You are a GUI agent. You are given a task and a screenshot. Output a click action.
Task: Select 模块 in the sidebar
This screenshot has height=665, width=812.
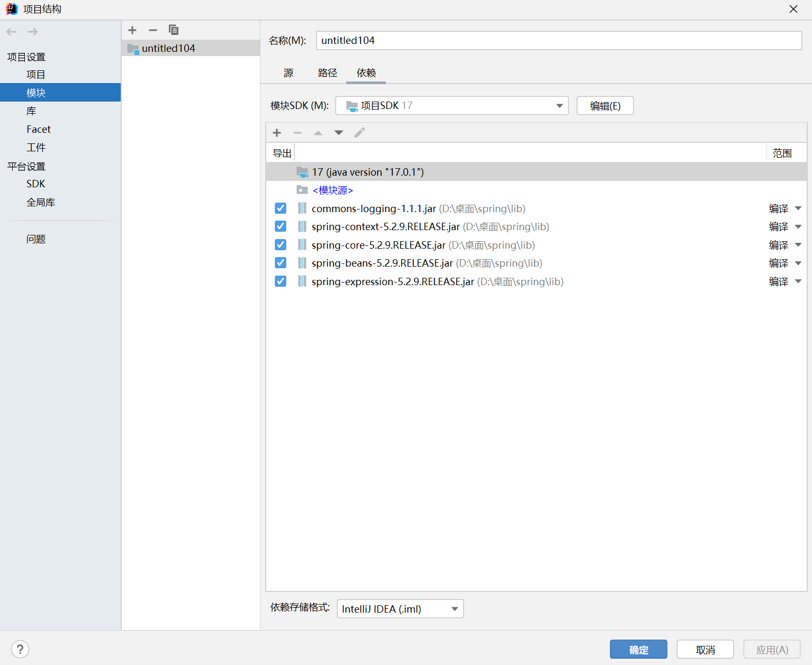[60, 93]
